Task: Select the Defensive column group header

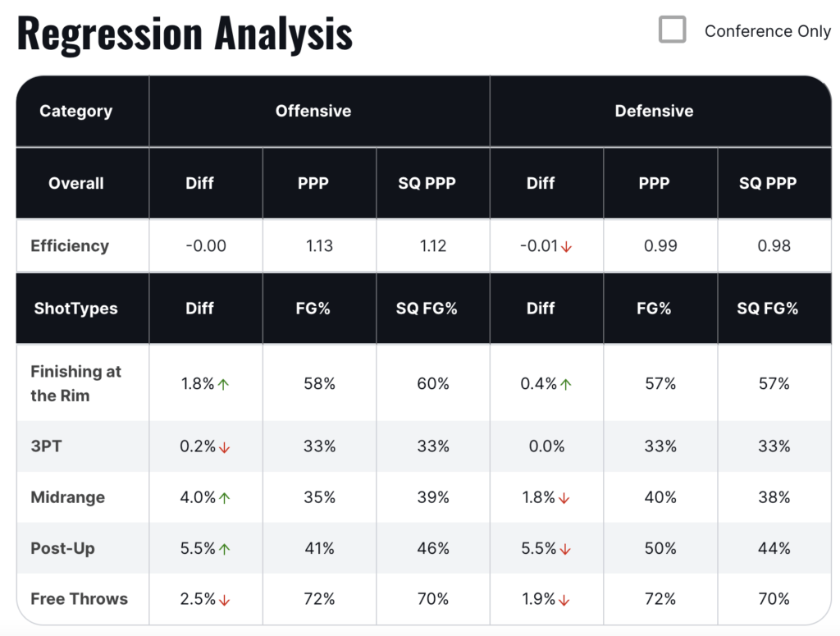Action: tap(654, 111)
